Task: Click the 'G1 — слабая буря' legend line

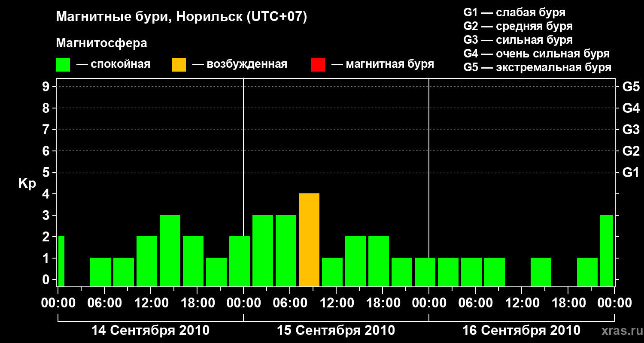Action: click(x=514, y=12)
